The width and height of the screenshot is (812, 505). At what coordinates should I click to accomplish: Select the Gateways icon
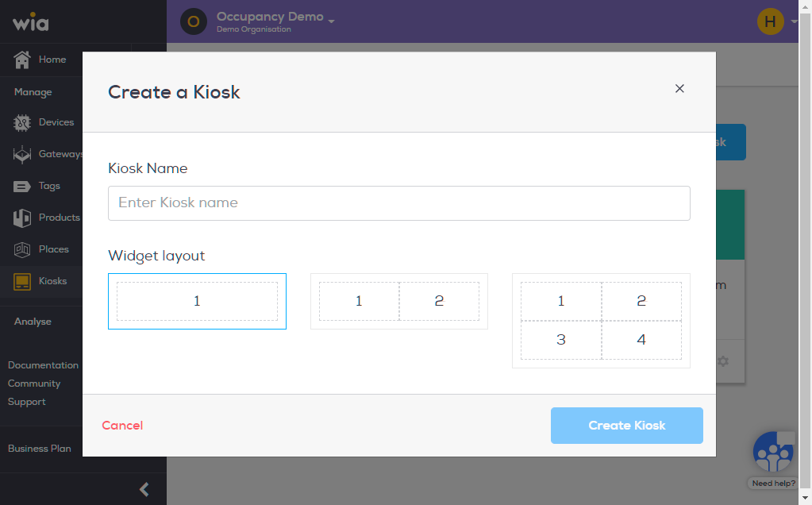tap(21, 154)
